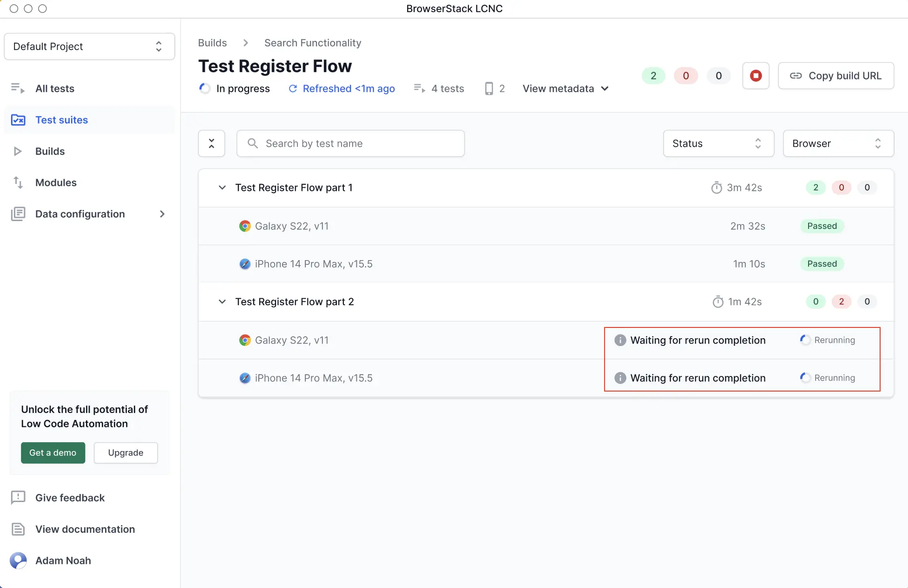
Task: Click the info icon in Galaxy S22 rerun row
Action: coord(620,340)
